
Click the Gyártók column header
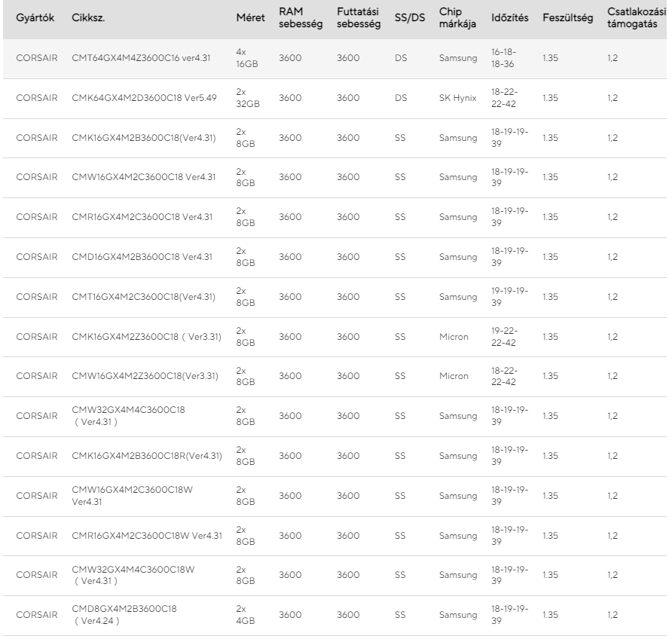[35, 18]
